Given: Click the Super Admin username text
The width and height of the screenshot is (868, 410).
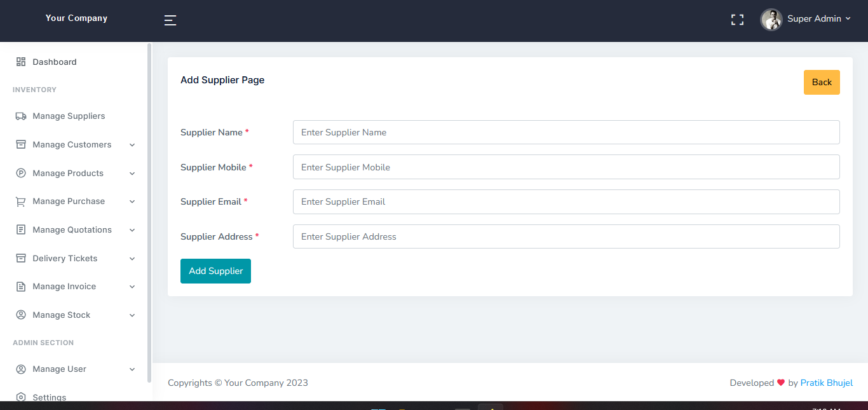Looking at the screenshot, I should click(x=814, y=18).
